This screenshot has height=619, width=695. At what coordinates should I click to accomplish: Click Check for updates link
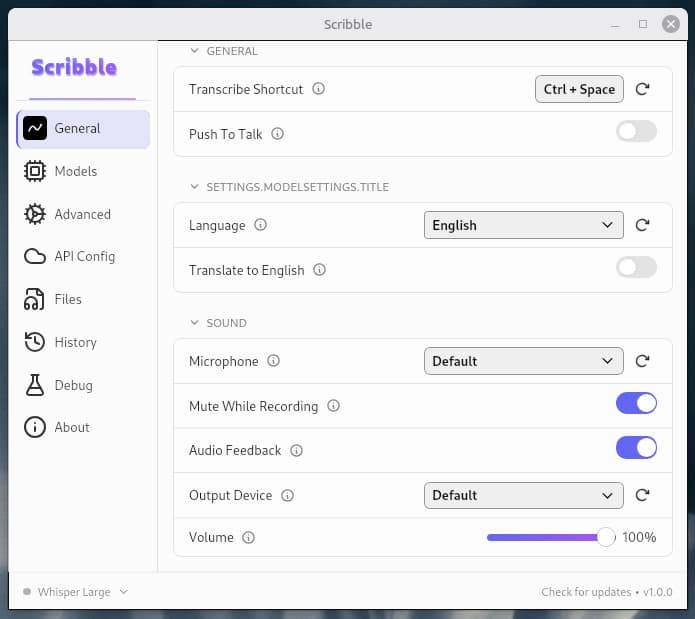point(586,592)
